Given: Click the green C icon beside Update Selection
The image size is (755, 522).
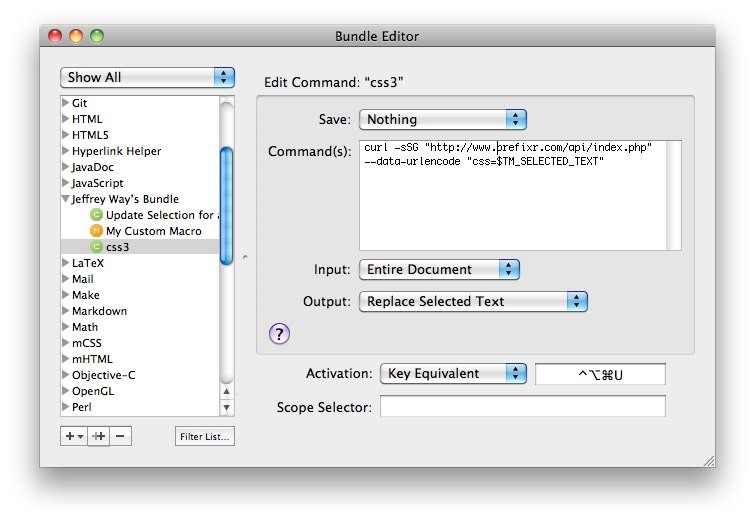Looking at the screenshot, I should click(96, 215).
